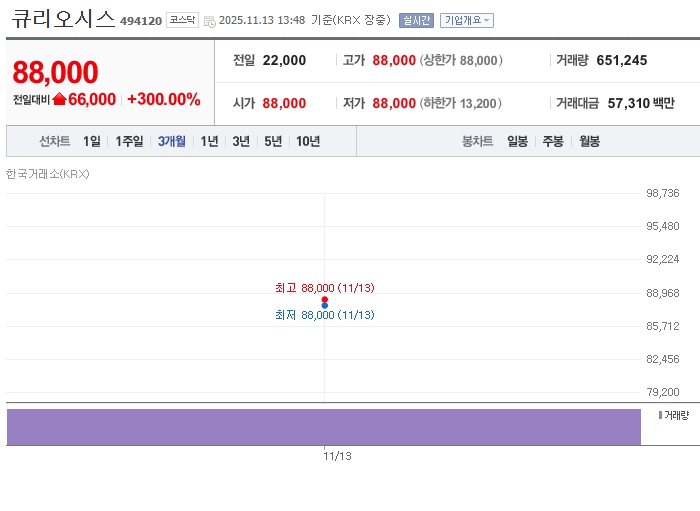Screen dimensions: 700x511
Task: Open the 기업개요 dropdown
Action: 467,20
